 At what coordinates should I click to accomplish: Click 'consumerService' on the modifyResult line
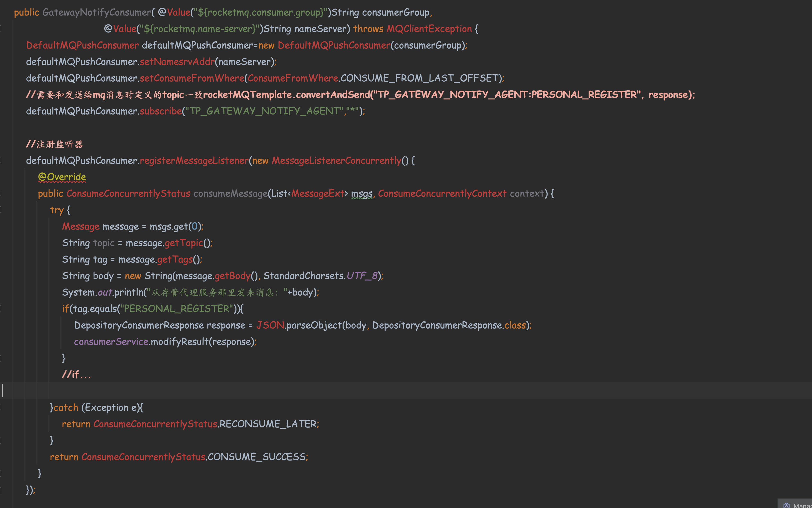pyautogui.click(x=111, y=342)
